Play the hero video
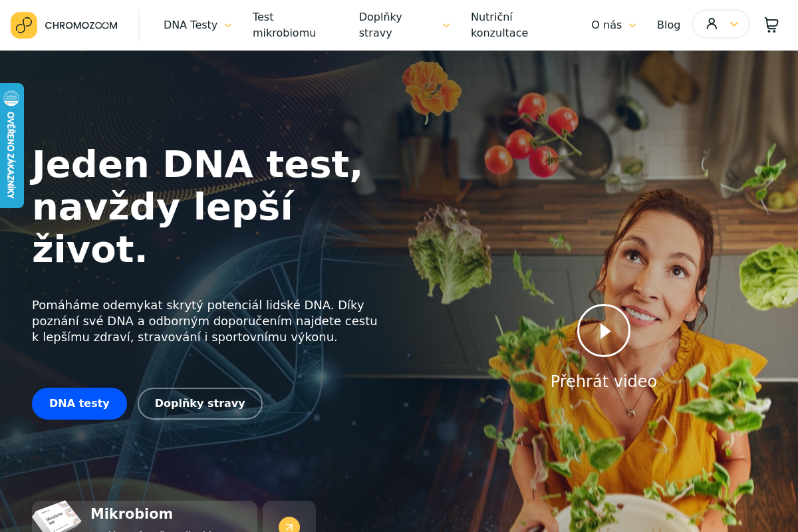The height and width of the screenshot is (532, 798). [604, 331]
